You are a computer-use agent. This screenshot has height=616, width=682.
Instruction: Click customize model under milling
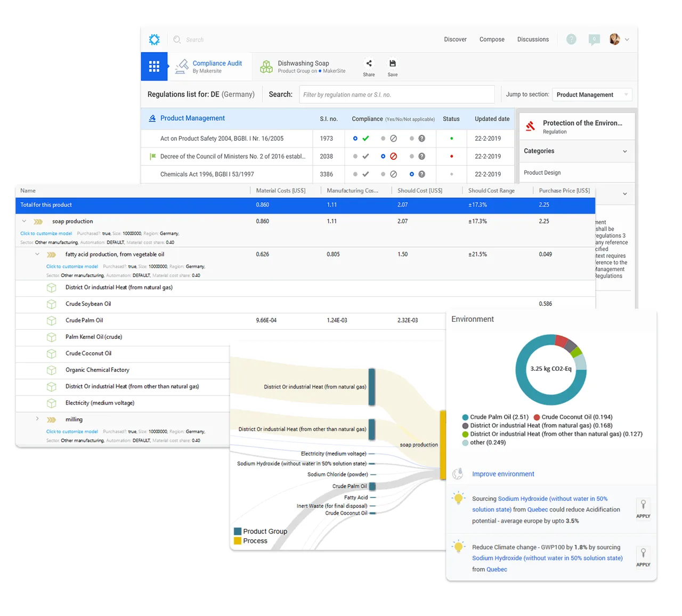click(x=72, y=432)
